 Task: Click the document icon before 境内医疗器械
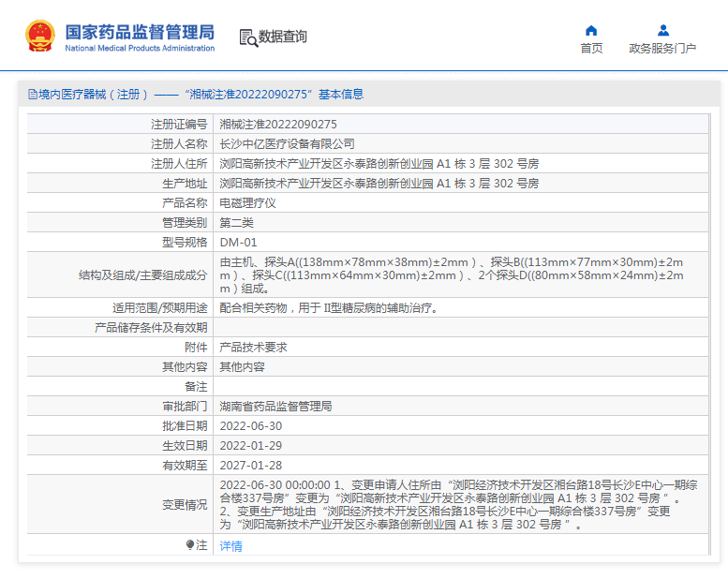(x=33, y=95)
